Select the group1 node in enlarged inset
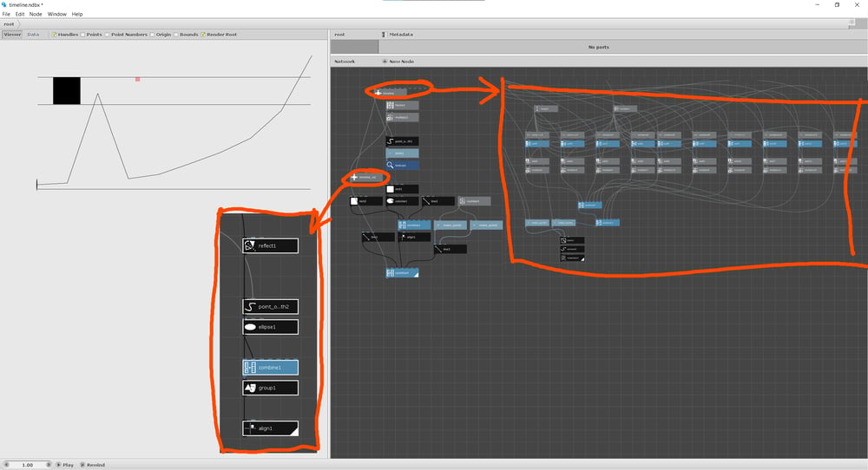 pos(270,388)
